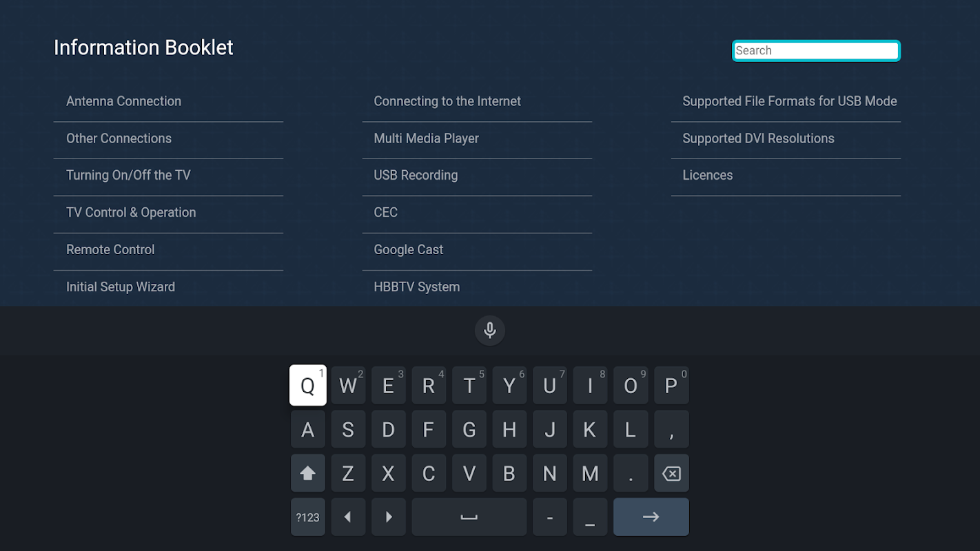Tap the R key

pyautogui.click(x=429, y=386)
